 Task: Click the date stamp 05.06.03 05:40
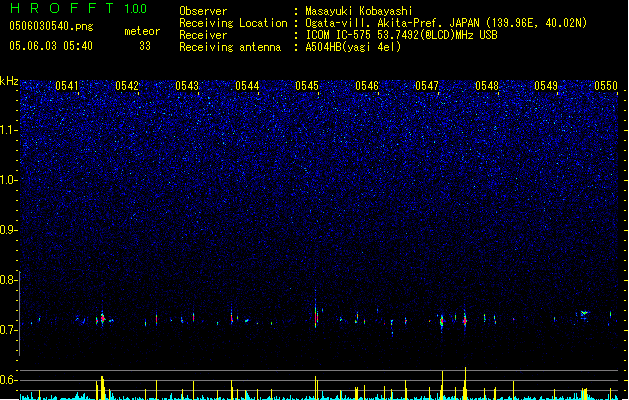point(51,46)
